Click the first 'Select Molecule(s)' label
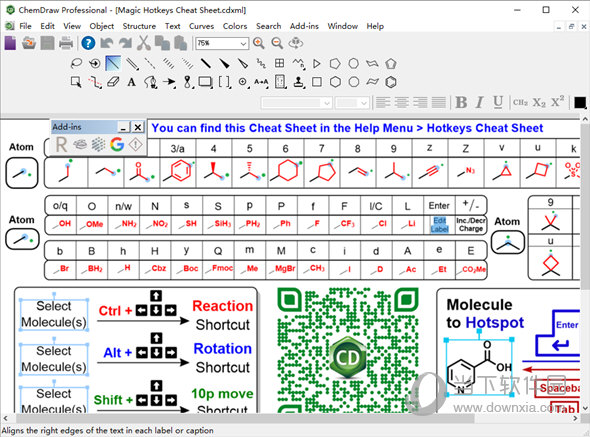 [x=54, y=314]
